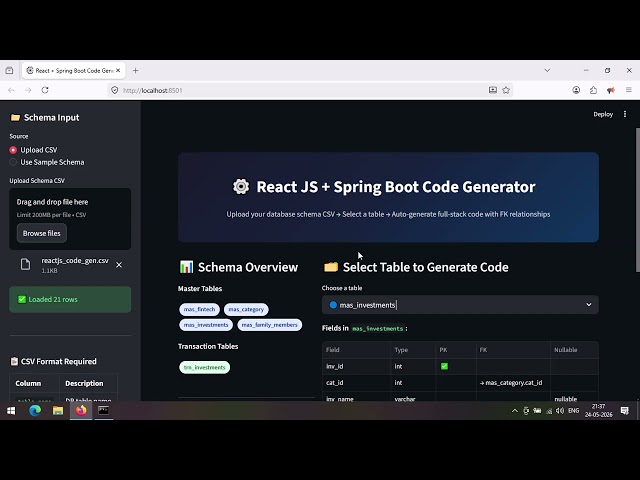
Task: Click the FK column header
Action: coord(513,350)
